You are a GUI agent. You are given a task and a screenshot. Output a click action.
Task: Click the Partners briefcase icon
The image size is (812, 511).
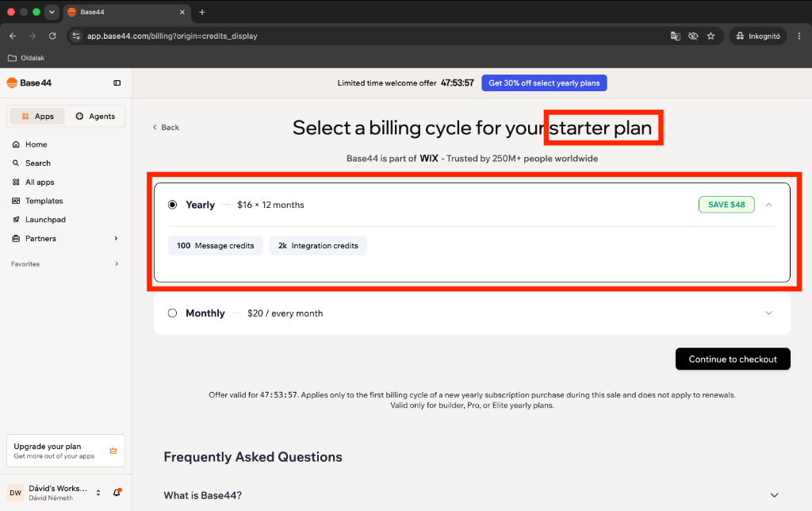pyautogui.click(x=16, y=238)
